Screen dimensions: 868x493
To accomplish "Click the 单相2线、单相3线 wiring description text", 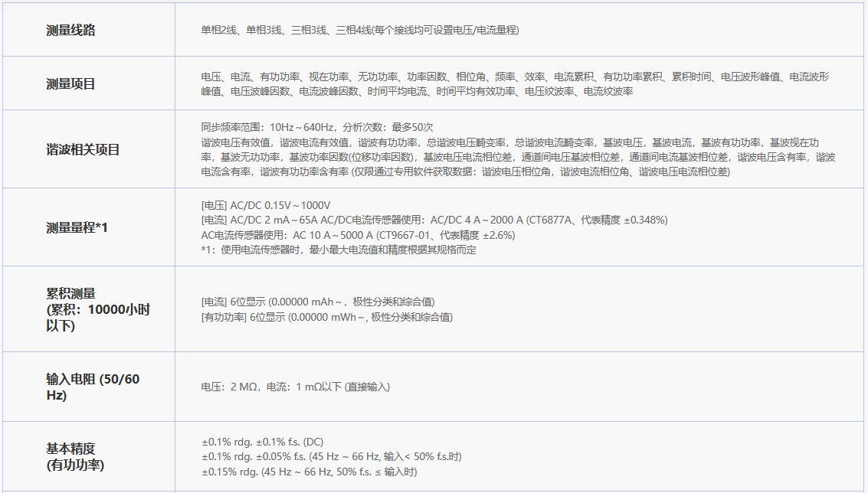I will tap(360, 31).
